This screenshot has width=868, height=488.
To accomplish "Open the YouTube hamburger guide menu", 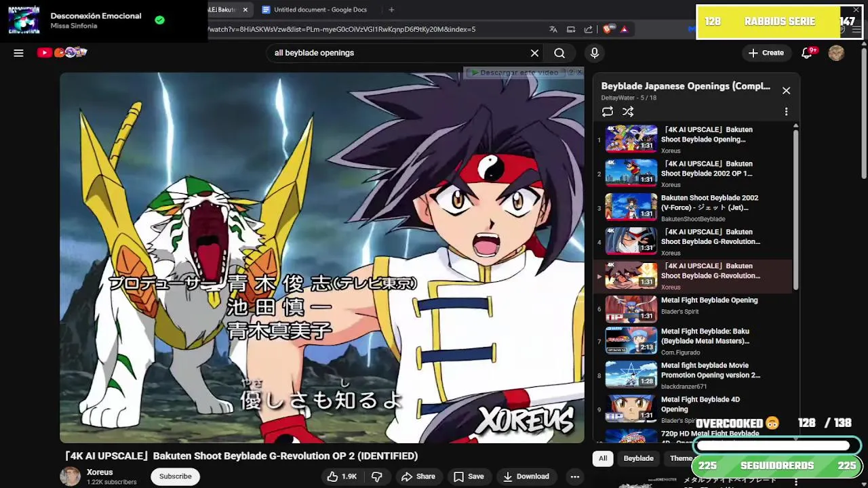I will pyautogui.click(x=18, y=53).
